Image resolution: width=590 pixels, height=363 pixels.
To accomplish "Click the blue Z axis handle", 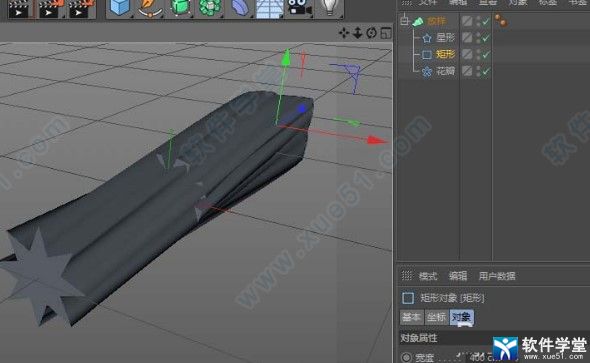I will pos(302,109).
